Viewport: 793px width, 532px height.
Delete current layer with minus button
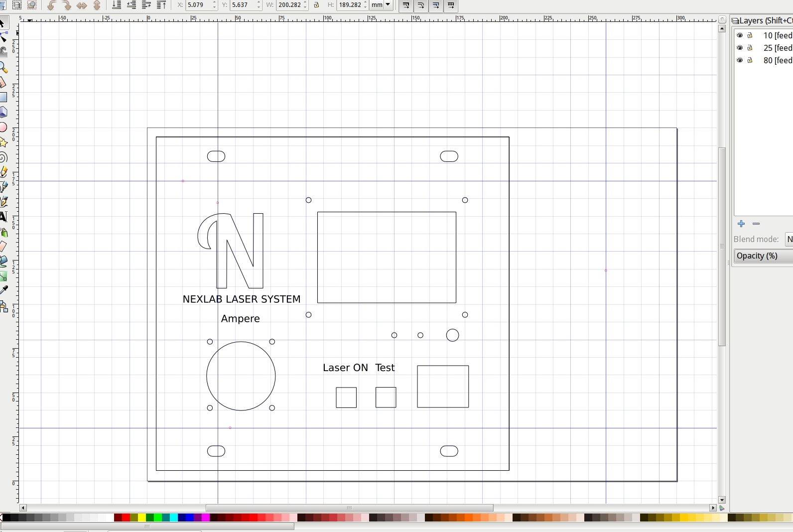[756, 224]
